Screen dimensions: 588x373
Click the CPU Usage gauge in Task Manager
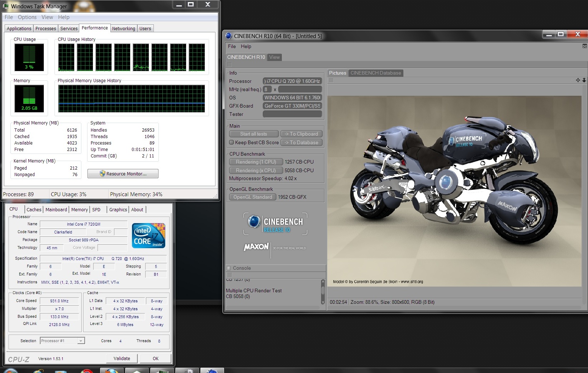point(29,57)
